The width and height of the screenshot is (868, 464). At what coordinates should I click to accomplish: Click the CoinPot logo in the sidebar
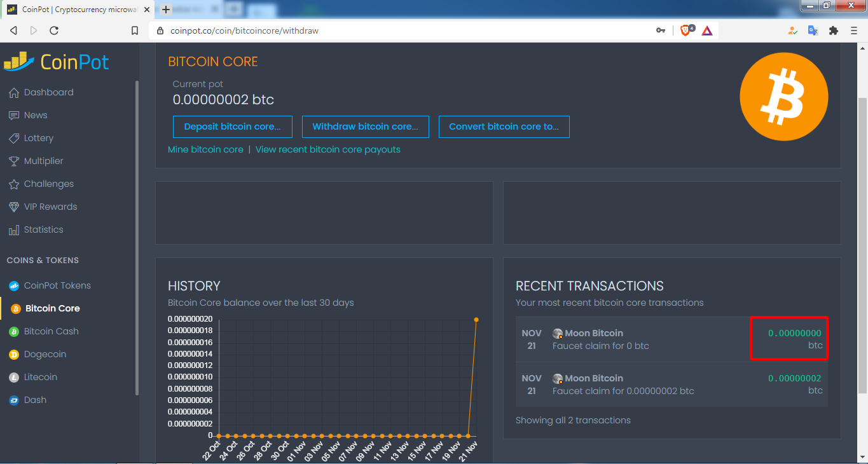[56, 62]
